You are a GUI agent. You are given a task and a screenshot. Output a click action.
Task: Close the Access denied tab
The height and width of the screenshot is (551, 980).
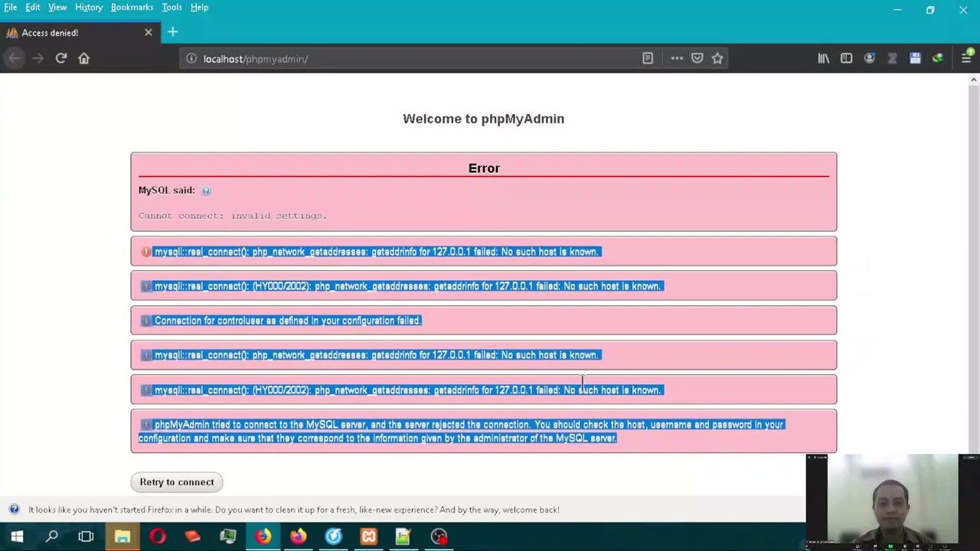[x=149, y=32]
